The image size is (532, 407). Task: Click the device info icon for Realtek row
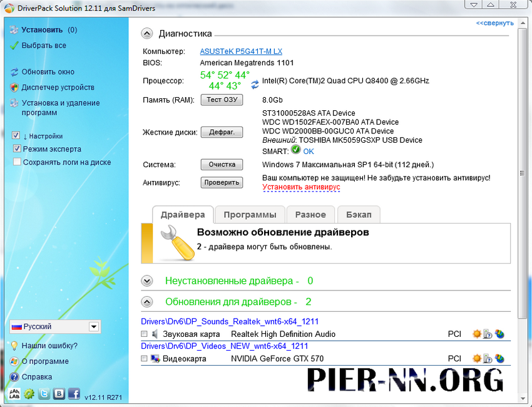pos(488,334)
